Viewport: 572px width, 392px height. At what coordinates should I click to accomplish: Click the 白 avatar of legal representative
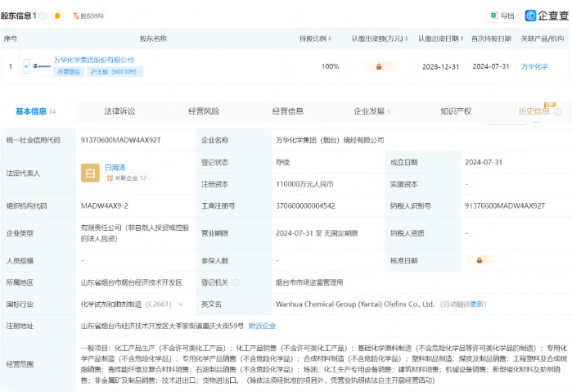(x=90, y=173)
